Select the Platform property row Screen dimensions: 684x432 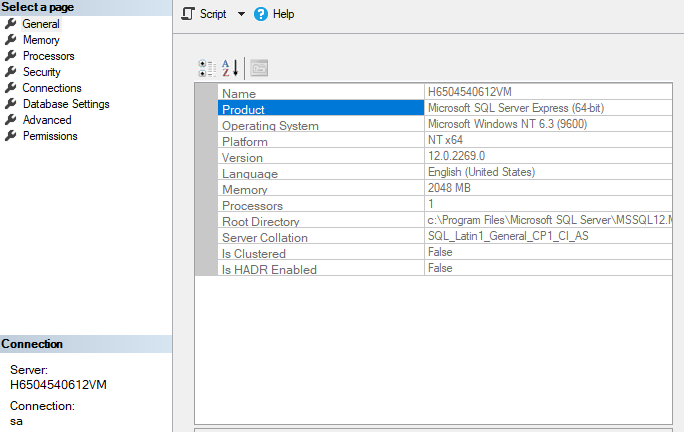click(x=321, y=140)
